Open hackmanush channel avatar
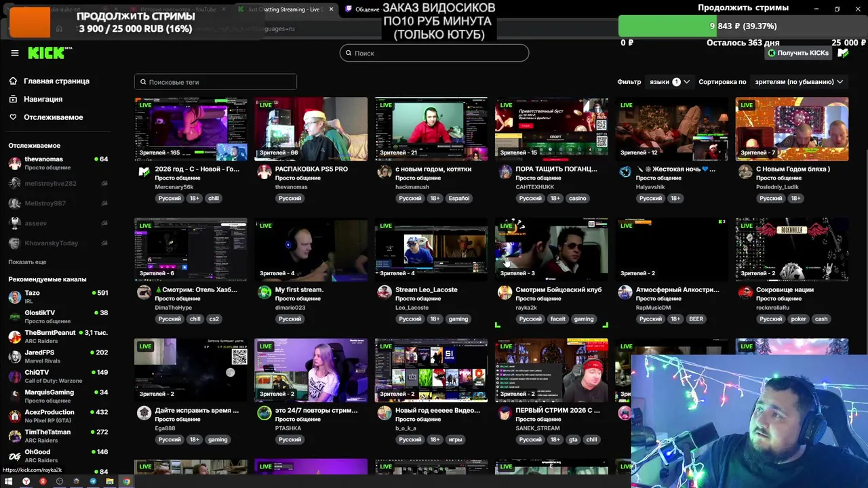 tap(384, 172)
